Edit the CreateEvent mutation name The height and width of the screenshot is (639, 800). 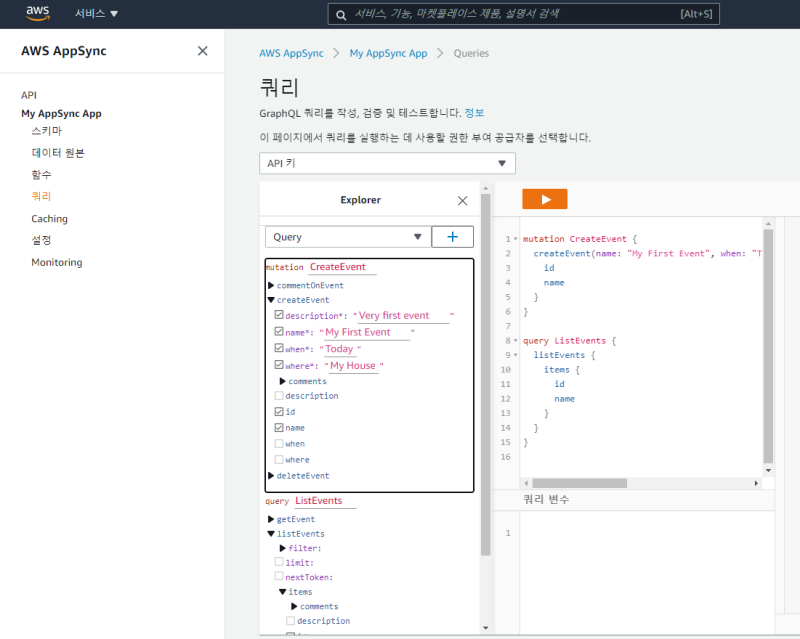(342, 267)
